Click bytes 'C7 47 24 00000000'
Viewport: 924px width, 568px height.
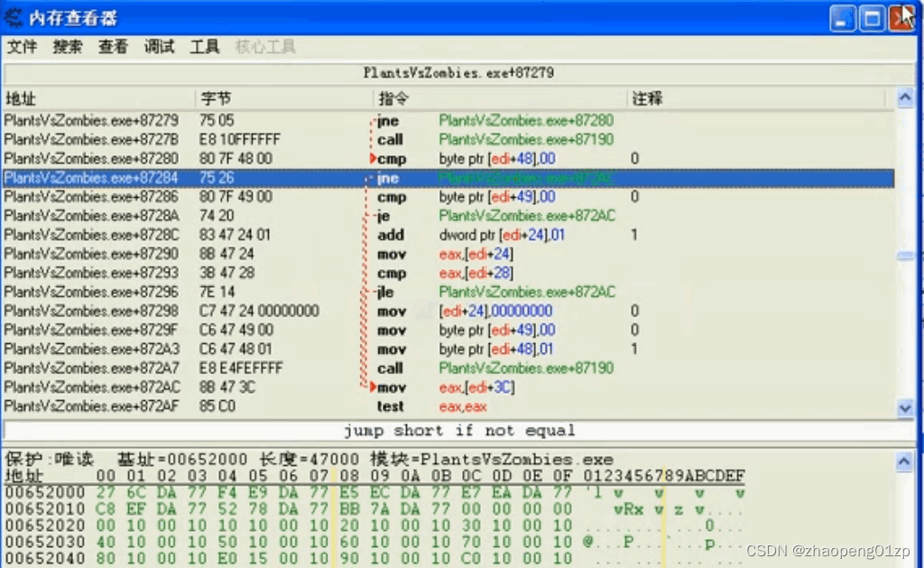coord(259,311)
